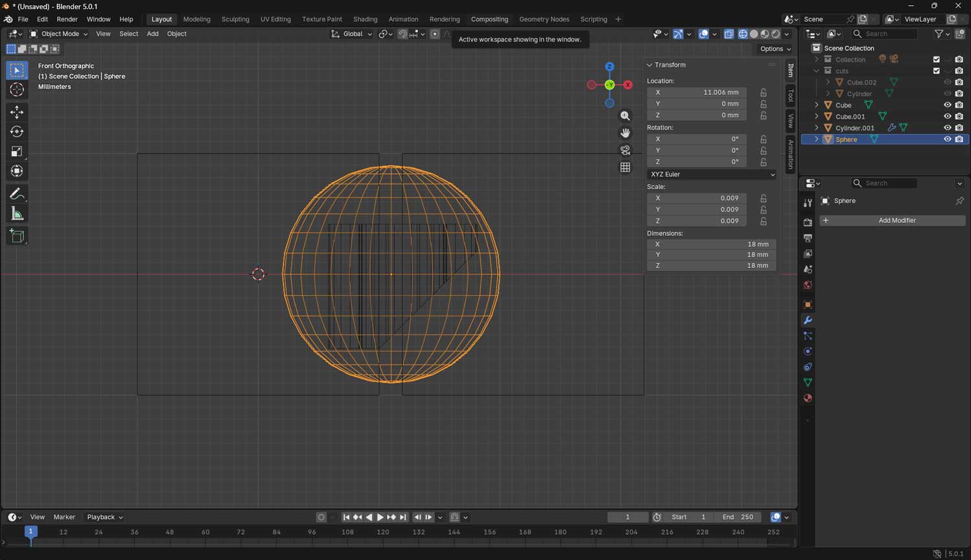Select the Annotate pencil tool
This screenshot has width=971, height=560.
click(17, 194)
